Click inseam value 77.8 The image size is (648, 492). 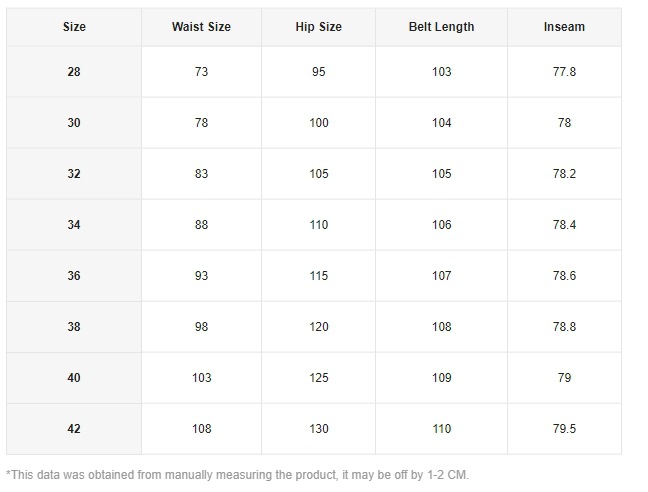pyautogui.click(x=564, y=72)
